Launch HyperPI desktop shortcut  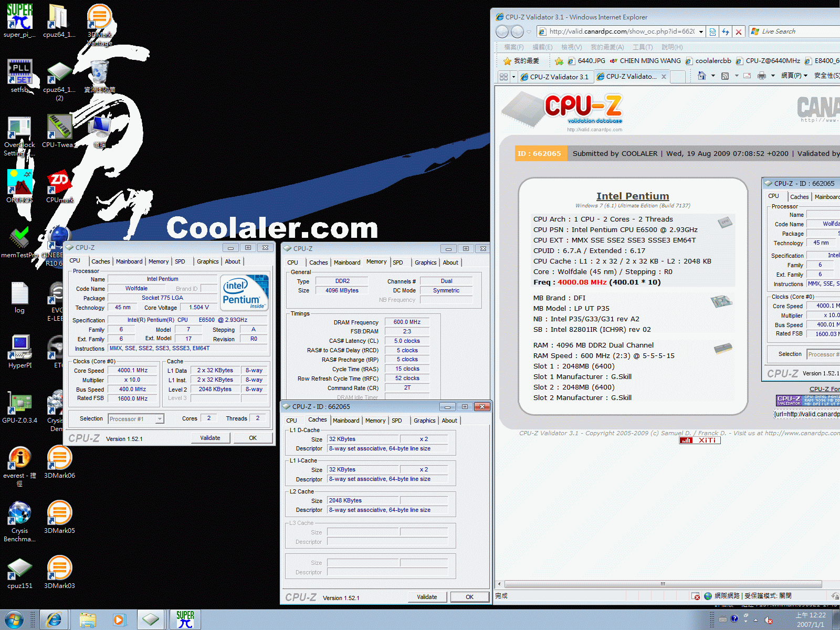click(x=20, y=352)
